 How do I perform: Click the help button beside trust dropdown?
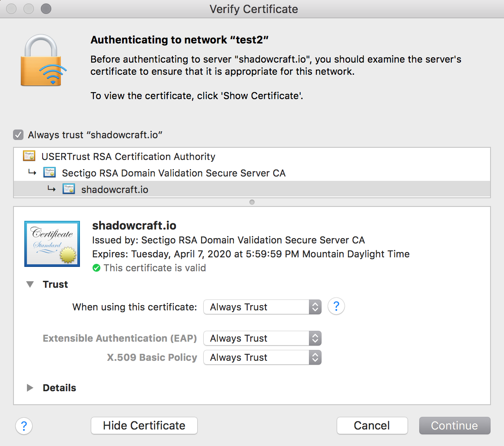[336, 306]
